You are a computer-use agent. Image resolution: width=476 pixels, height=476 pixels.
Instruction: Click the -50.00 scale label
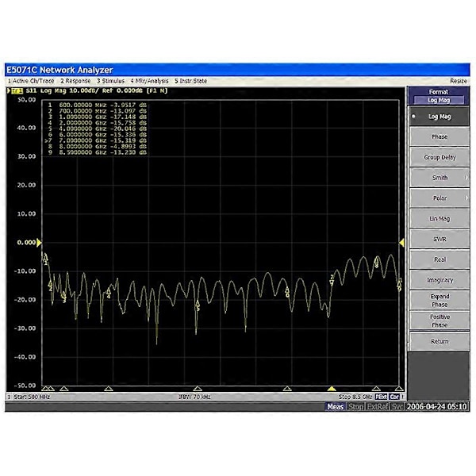[25, 386]
